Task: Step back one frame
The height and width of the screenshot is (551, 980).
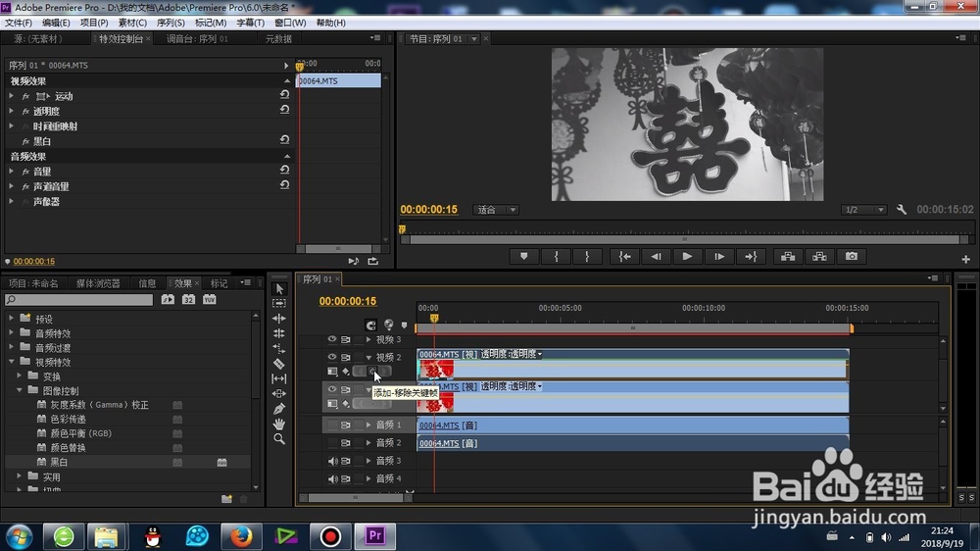Action: 656,257
